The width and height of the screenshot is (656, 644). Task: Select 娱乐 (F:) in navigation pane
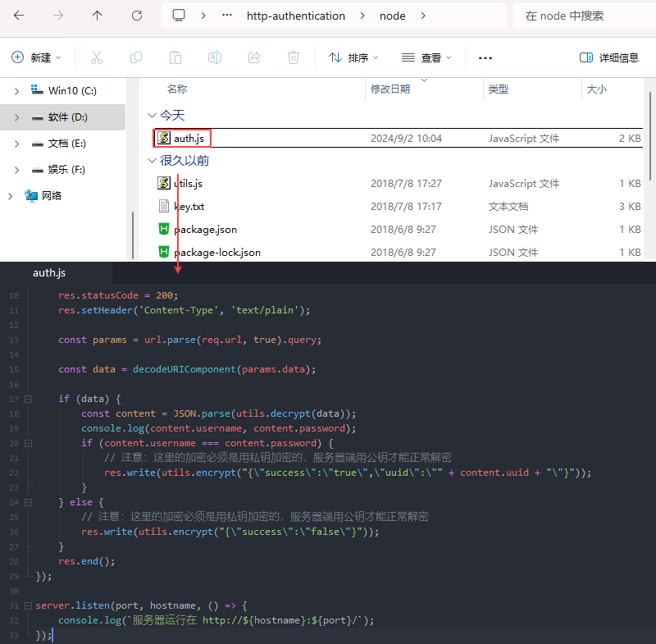tap(63, 170)
